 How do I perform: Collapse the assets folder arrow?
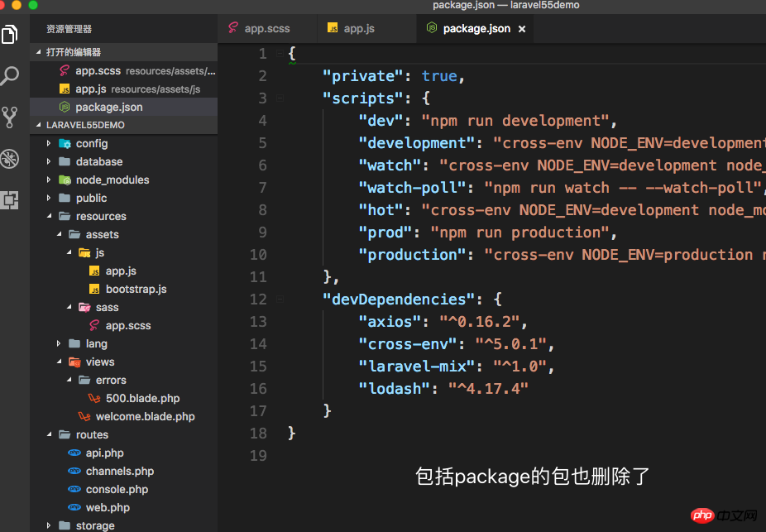coord(59,234)
